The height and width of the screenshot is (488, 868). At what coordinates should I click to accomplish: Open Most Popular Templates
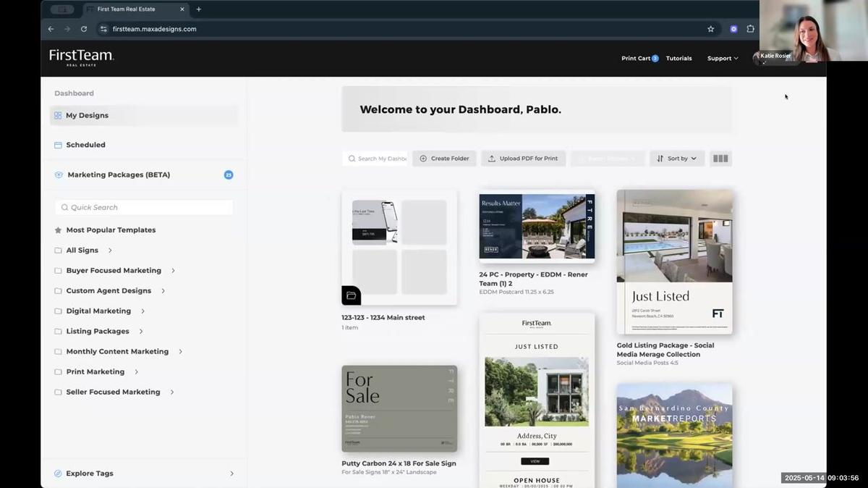pos(111,230)
